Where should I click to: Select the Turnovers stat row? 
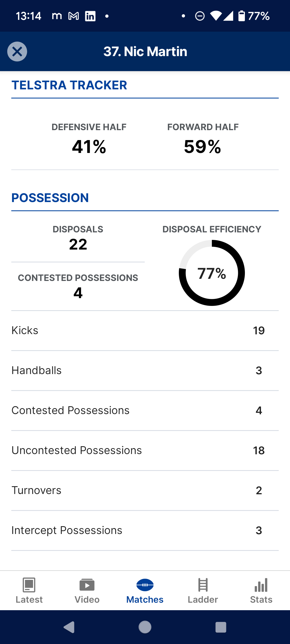pyautogui.click(x=145, y=491)
